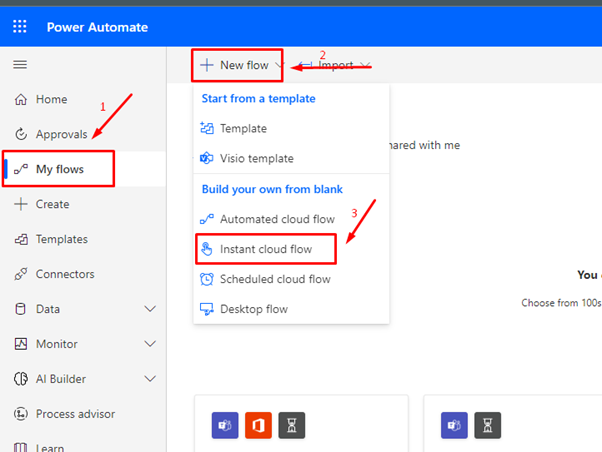Click Teams icon in first template card
602x452 pixels.
coord(225,426)
